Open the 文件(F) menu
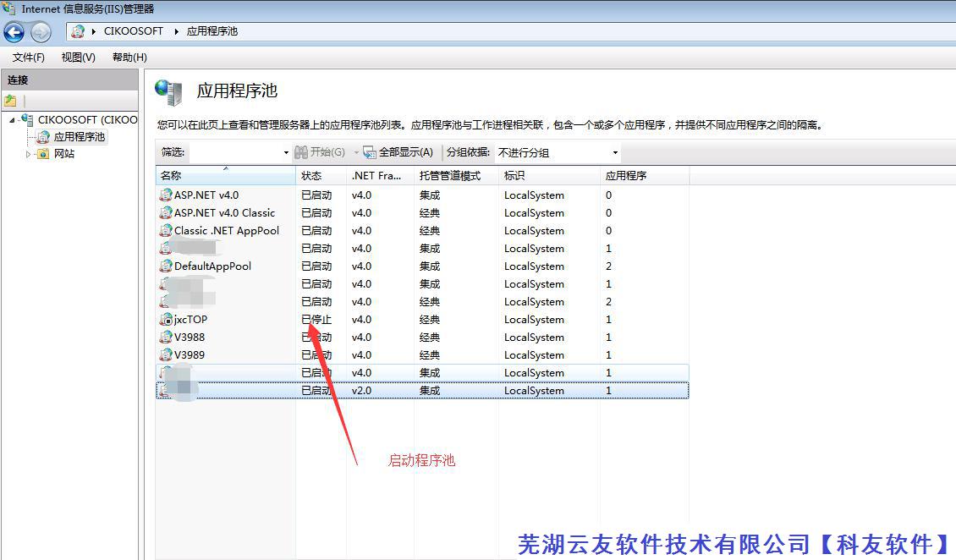956x560 pixels. pos(29,58)
